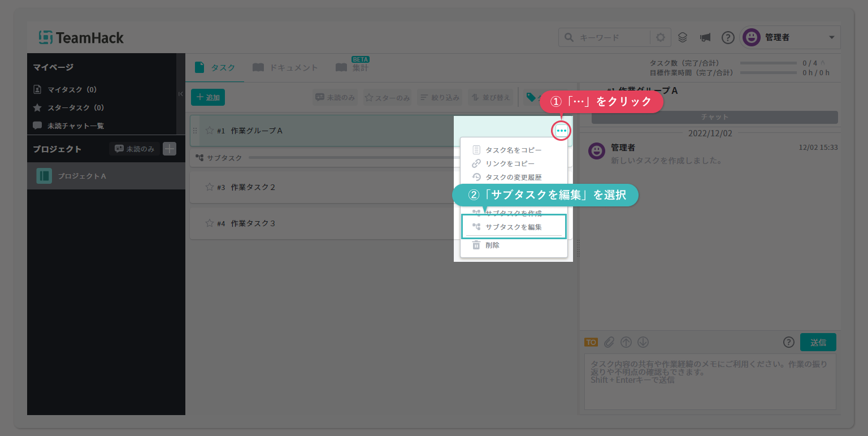The image size is (868, 436).
Task: Toggle star on task #1 作業グループA
Action: click(x=210, y=131)
